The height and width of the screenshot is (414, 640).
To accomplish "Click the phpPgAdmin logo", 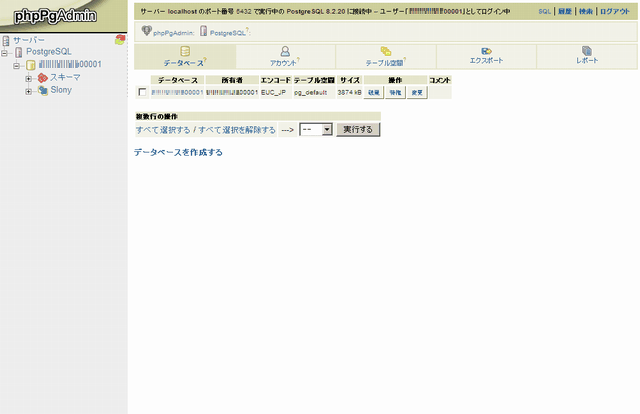I will click(55, 16).
